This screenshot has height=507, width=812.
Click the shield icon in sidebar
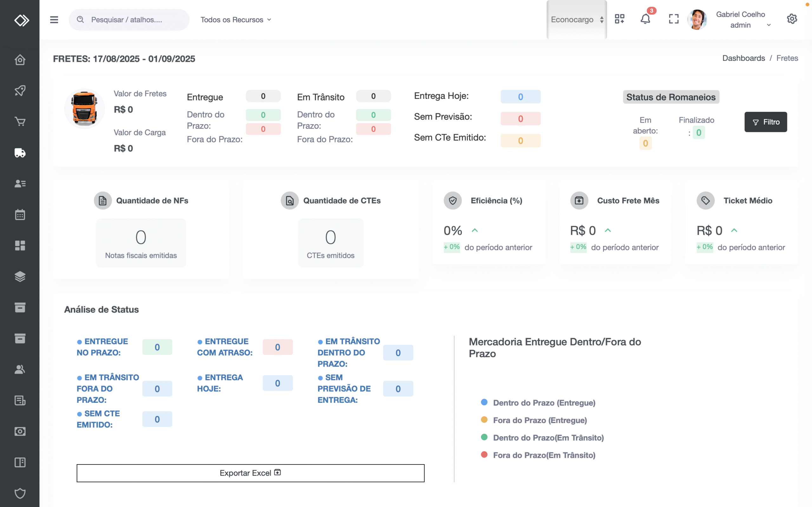[x=20, y=493]
